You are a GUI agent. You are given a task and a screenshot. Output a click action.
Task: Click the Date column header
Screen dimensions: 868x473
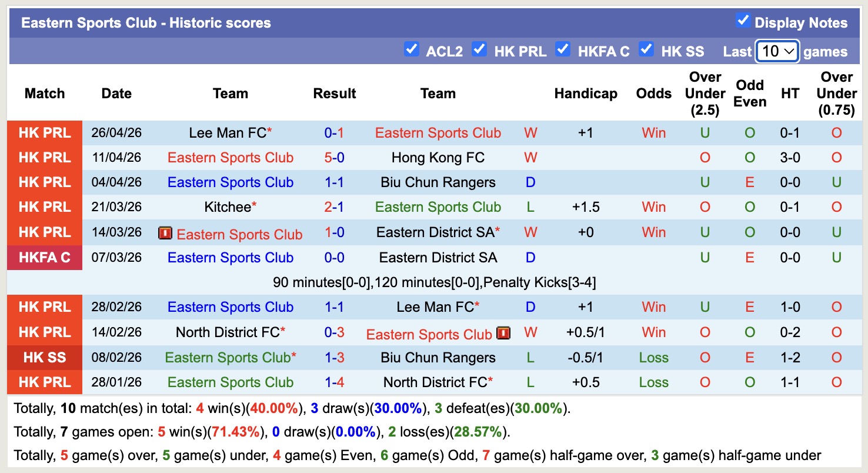116,93
